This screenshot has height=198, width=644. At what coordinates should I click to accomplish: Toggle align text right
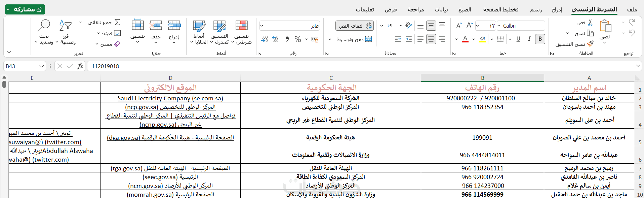[x=442, y=39]
